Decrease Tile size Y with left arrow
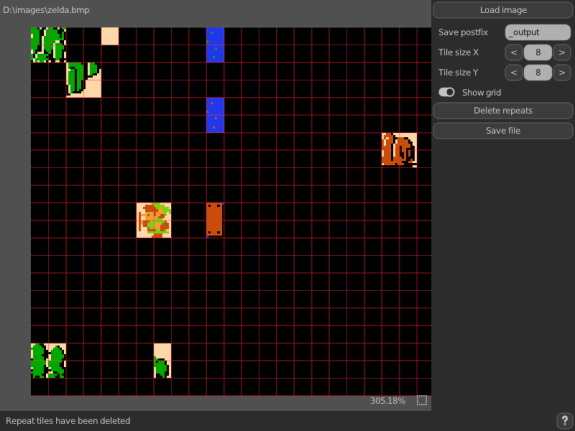Screen dimensions: 575x431 click(x=514, y=73)
